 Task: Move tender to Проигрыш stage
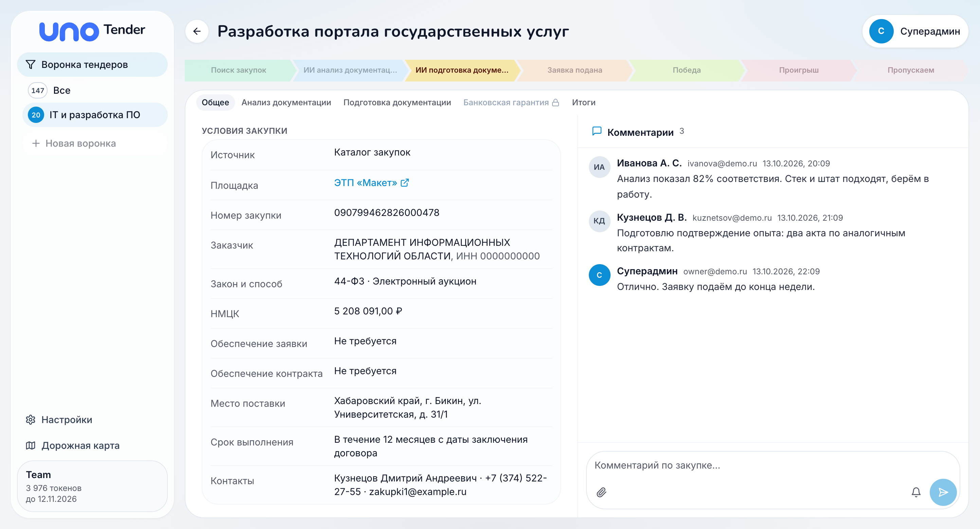(x=799, y=70)
